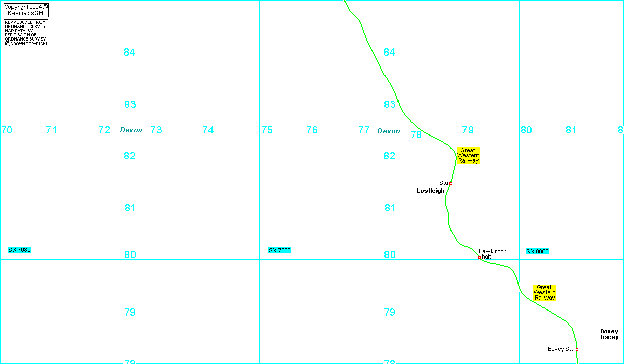This screenshot has width=624, height=364.
Task: Open the SX 8080 map tile label
Action: point(537,251)
